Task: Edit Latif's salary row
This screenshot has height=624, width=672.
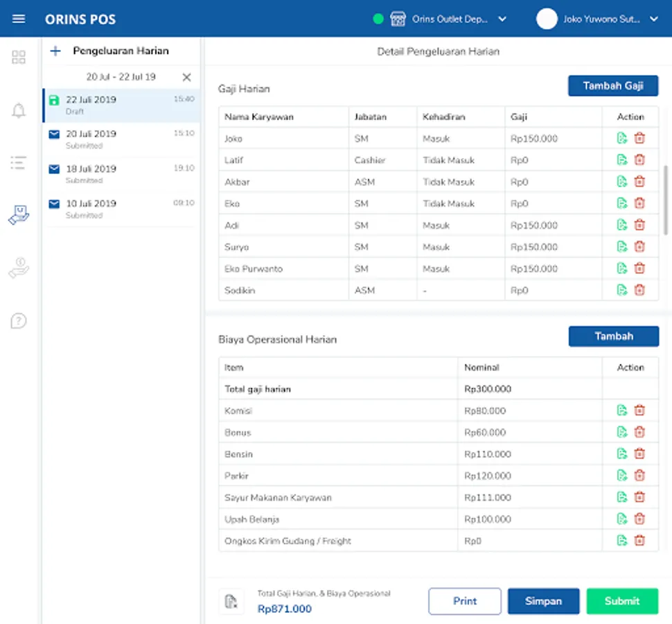Action: click(x=622, y=160)
